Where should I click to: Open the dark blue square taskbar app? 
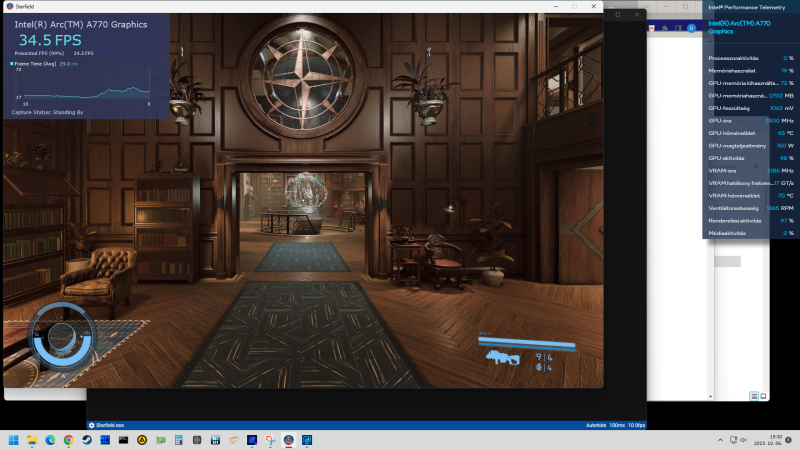click(x=252, y=440)
